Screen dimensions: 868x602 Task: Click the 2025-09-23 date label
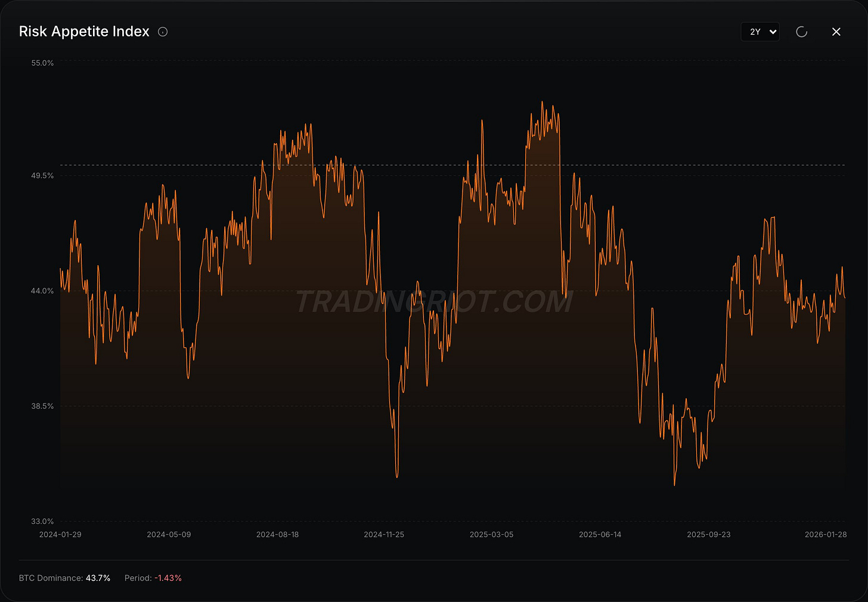[708, 534]
